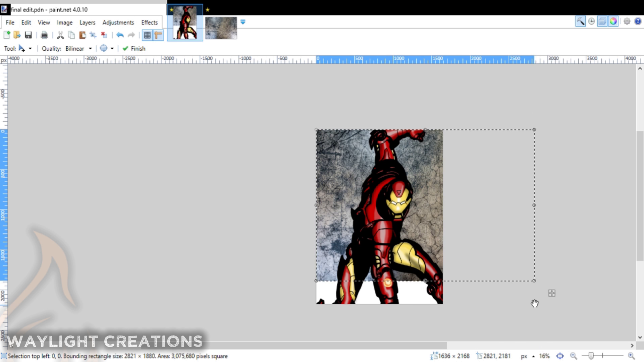
Task: Open the Settings gear icon
Action: (x=627, y=21)
